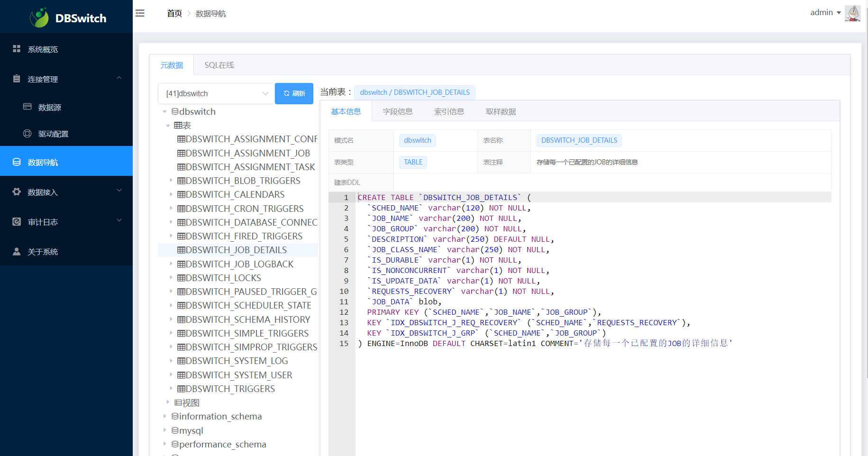Select DBSWITCH_SYSTEM_USER table in tree

238,375
